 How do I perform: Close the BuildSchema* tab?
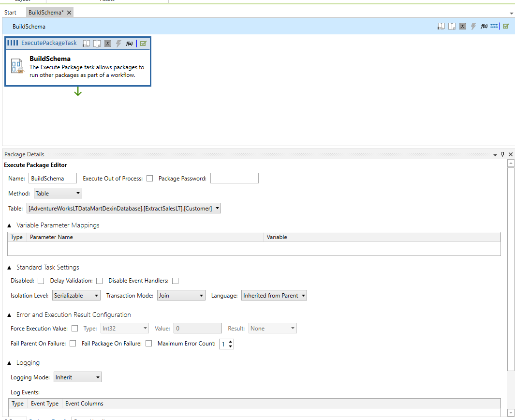[69, 13]
